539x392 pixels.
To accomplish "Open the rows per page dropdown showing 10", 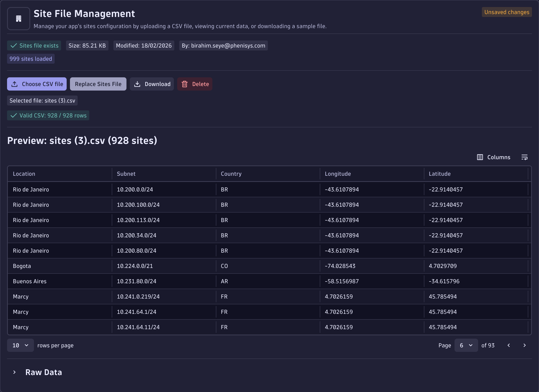I will pos(20,345).
